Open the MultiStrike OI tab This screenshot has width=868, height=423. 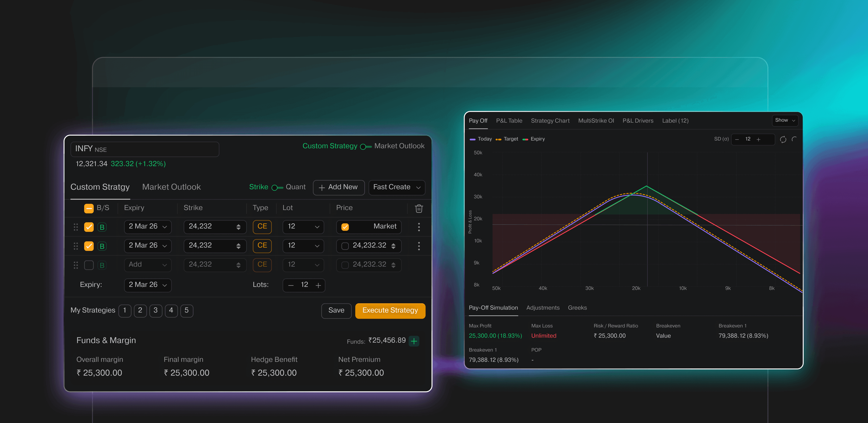tap(596, 120)
